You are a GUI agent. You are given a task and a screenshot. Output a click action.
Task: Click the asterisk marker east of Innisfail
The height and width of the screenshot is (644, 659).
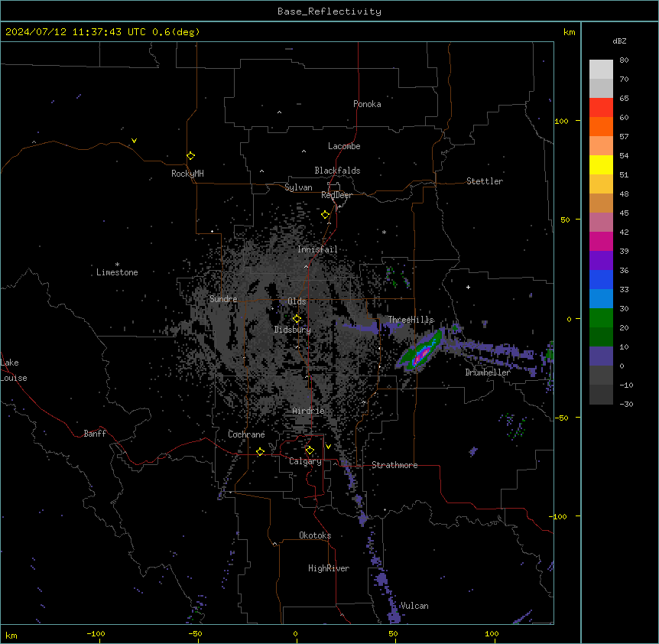(384, 232)
